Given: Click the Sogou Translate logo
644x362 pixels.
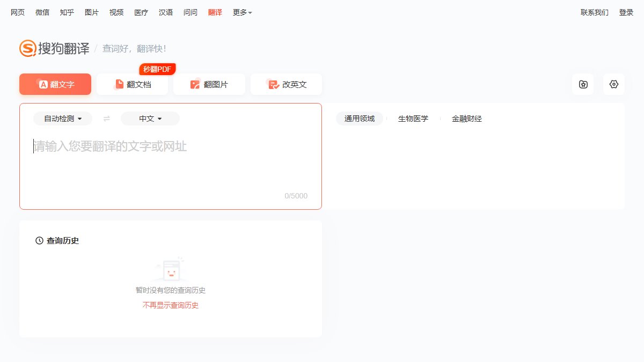Looking at the screenshot, I should coord(54,48).
